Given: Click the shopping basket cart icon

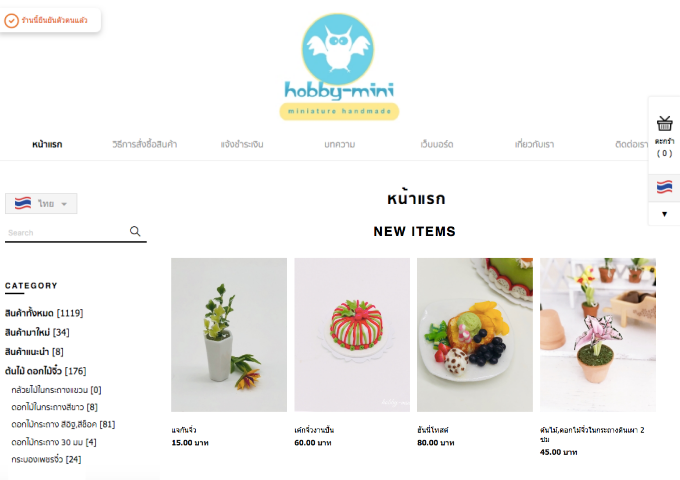Looking at the screenshot, I should coord(664,124).
